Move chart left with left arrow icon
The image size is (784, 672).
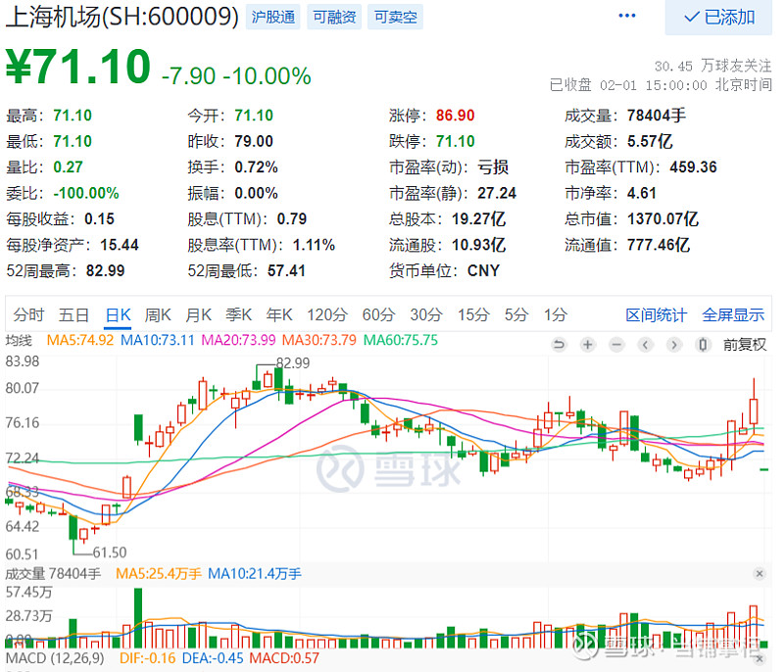point(646,344)
